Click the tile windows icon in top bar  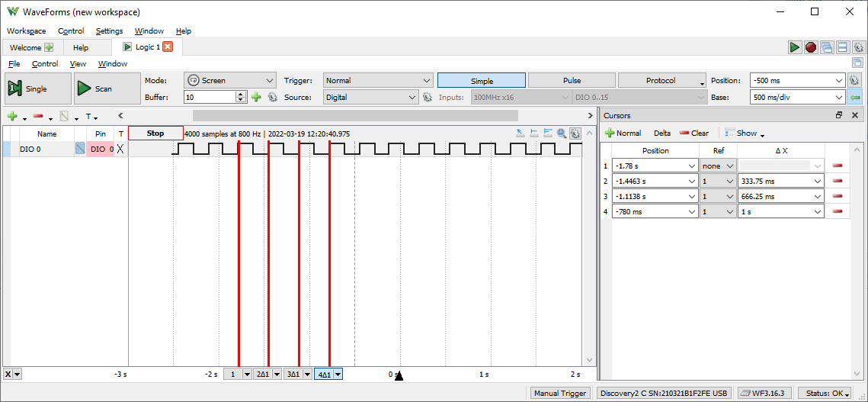point(843,48)
